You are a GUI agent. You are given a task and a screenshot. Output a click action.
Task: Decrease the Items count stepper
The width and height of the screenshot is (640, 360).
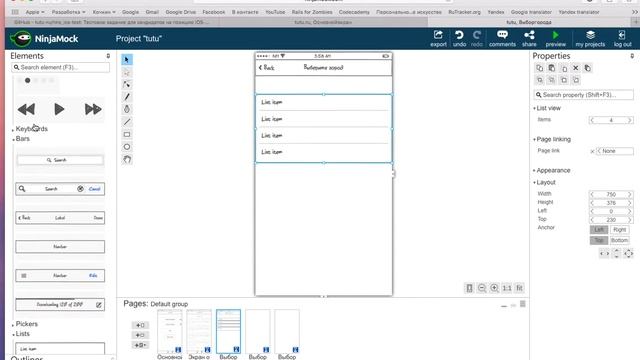click(x=592, y=120)
